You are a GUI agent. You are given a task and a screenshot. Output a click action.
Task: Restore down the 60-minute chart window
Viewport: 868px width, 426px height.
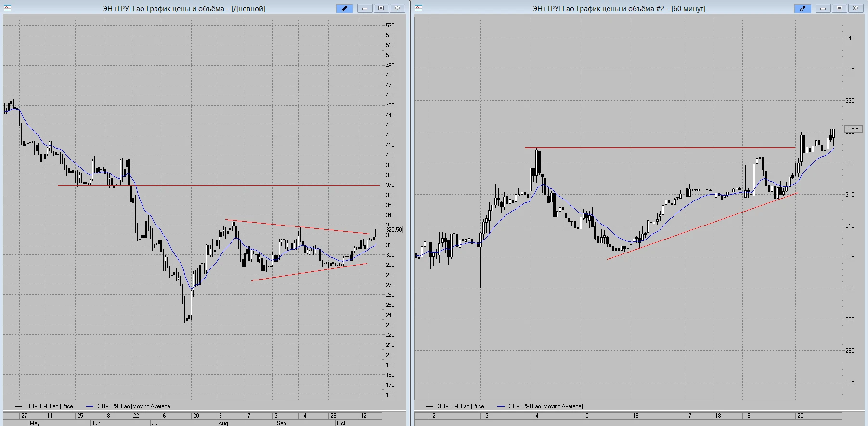[839, 8]
